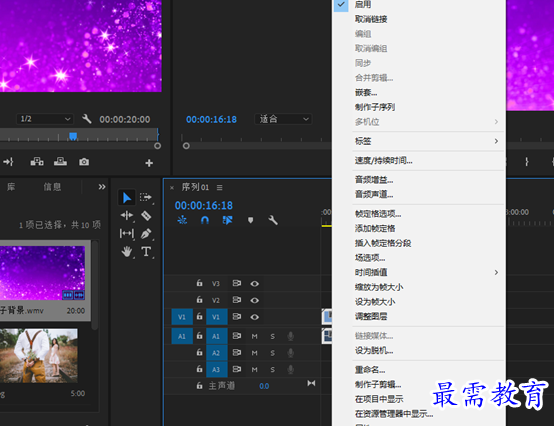The image size is (554, 426).
Task: Switch to the 信息 panel tab
Action: click(x=52, y=187)
